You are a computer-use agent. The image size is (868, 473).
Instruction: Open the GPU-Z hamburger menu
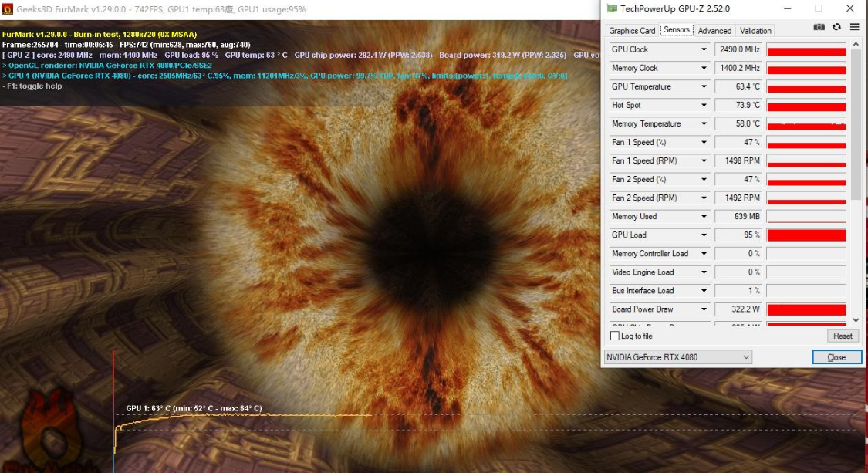[854, 27]
